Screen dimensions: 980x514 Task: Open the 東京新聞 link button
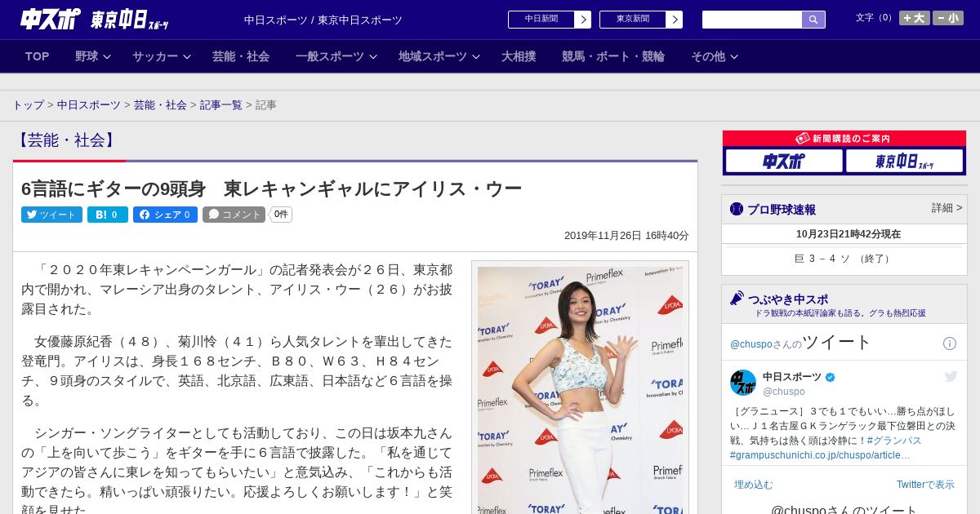[633, 20]
